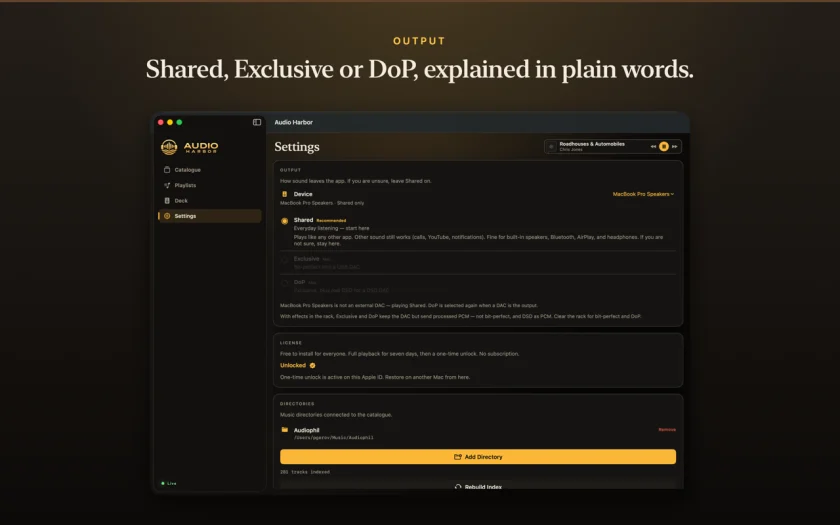Select the Shared output mode
Screen dimensions: 840x525
pos(284,221)
